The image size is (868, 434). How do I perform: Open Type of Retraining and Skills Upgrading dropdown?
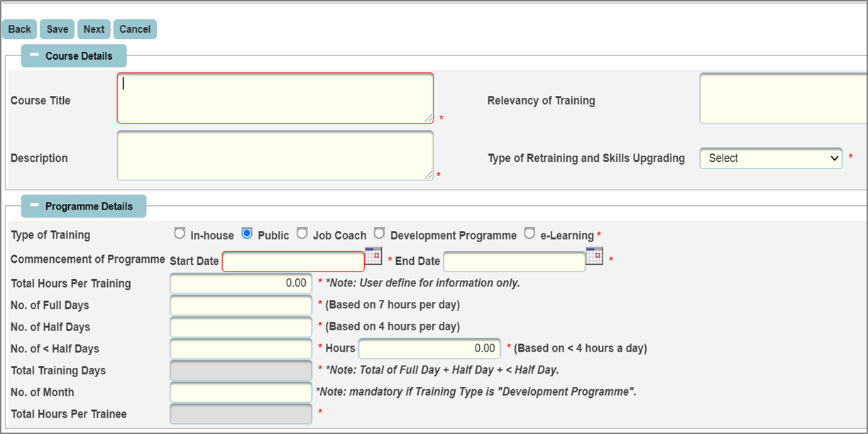coord(771,158)
